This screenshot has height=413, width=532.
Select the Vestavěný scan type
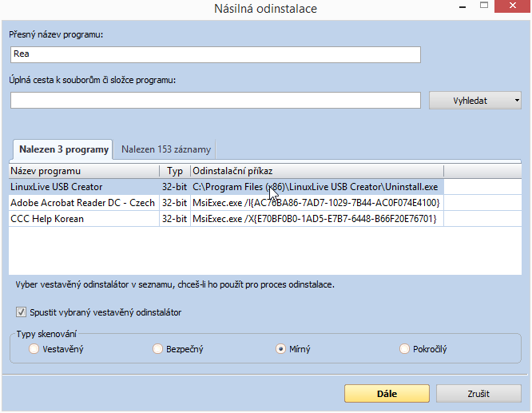click(34, 349)
